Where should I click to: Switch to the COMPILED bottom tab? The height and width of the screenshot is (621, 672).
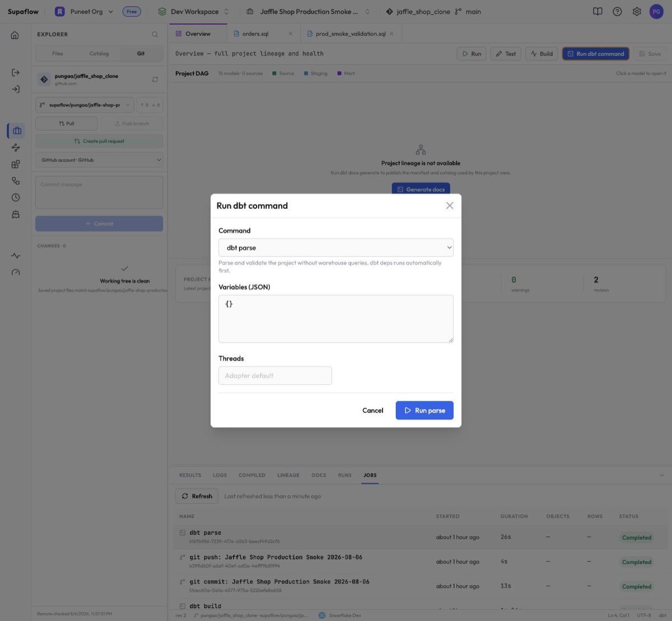point(252,475)
